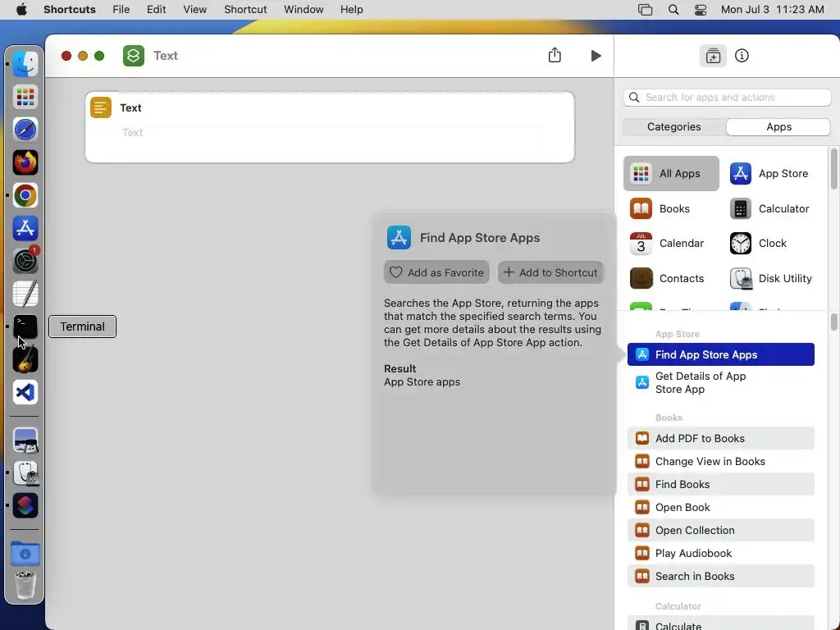The height and width of the screenshot is (630, 840).
Task: Open the Downloads folder in the Dock
Action: (25, 554)
